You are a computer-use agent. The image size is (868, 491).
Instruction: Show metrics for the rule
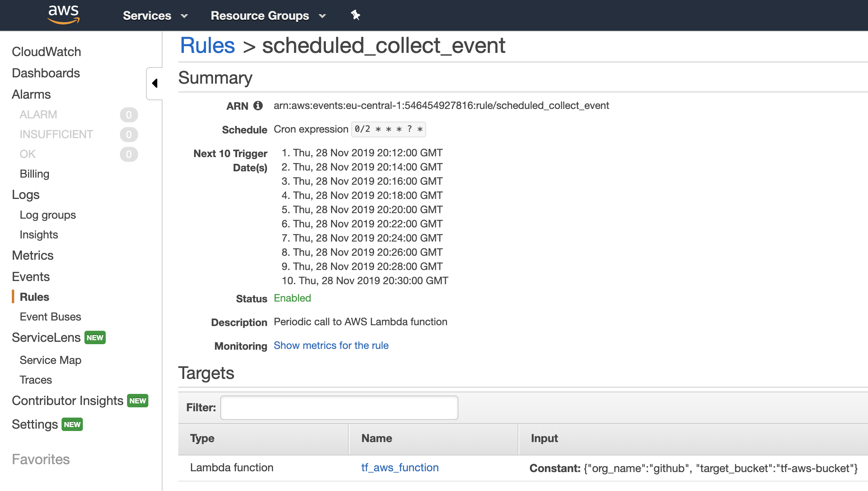coord(331,345)
